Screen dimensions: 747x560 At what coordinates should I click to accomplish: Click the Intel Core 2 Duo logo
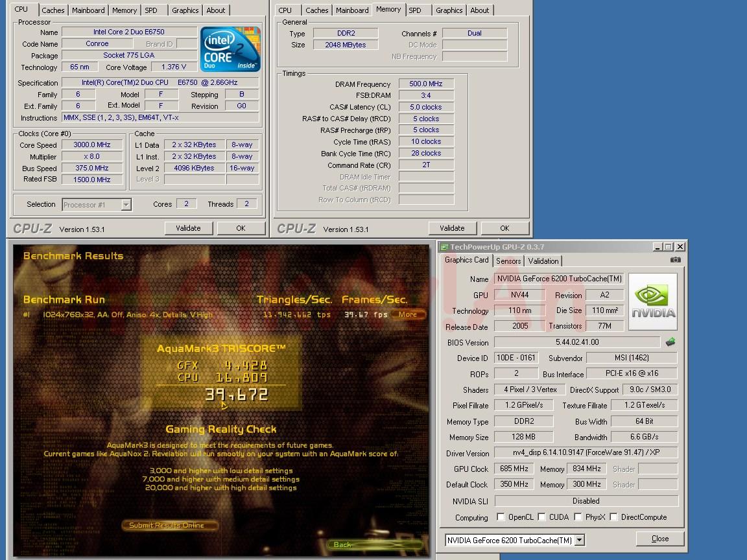click(x=231, y=49)
